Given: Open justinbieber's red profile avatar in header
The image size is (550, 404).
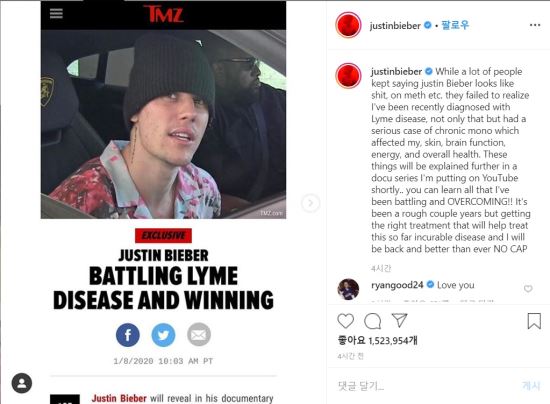Looking at the screenshot, I should 348,25.
